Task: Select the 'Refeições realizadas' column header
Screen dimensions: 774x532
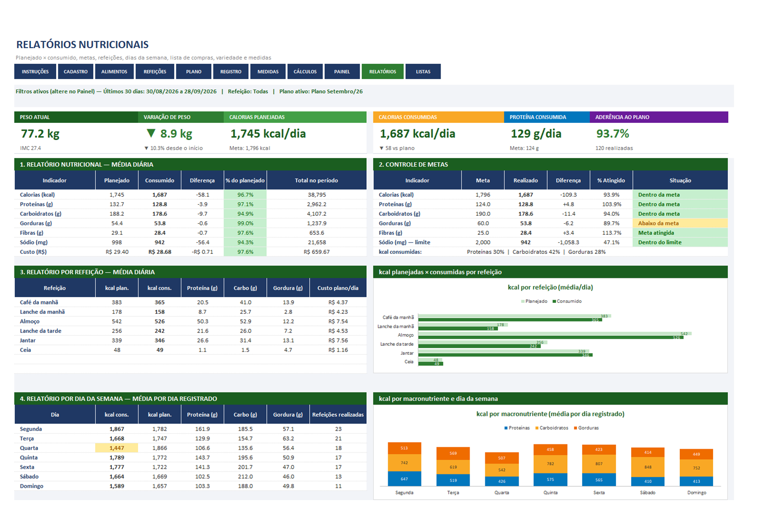Action: click(338, 415)
